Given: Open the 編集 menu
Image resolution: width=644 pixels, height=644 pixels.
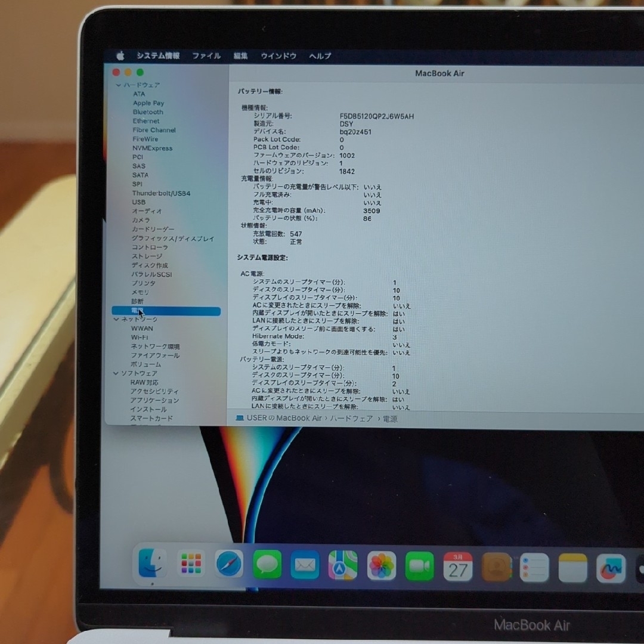Looking at the screenshot, I should (x=241, y=55).
